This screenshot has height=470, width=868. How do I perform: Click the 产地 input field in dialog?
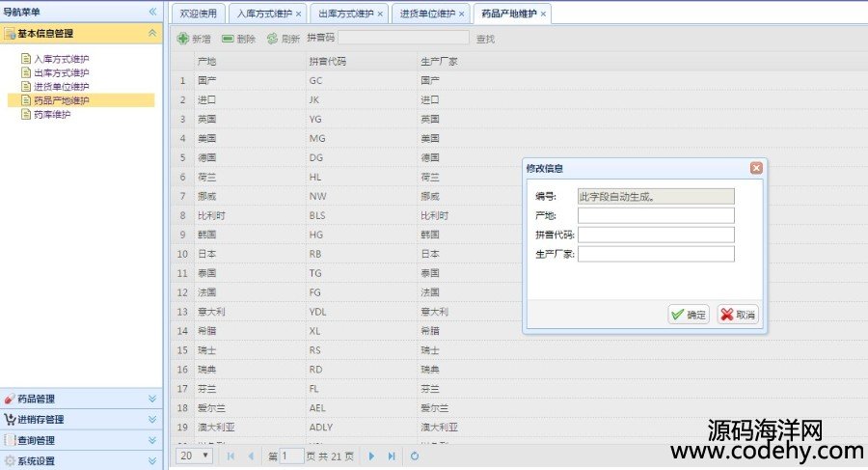pos(656,215)
